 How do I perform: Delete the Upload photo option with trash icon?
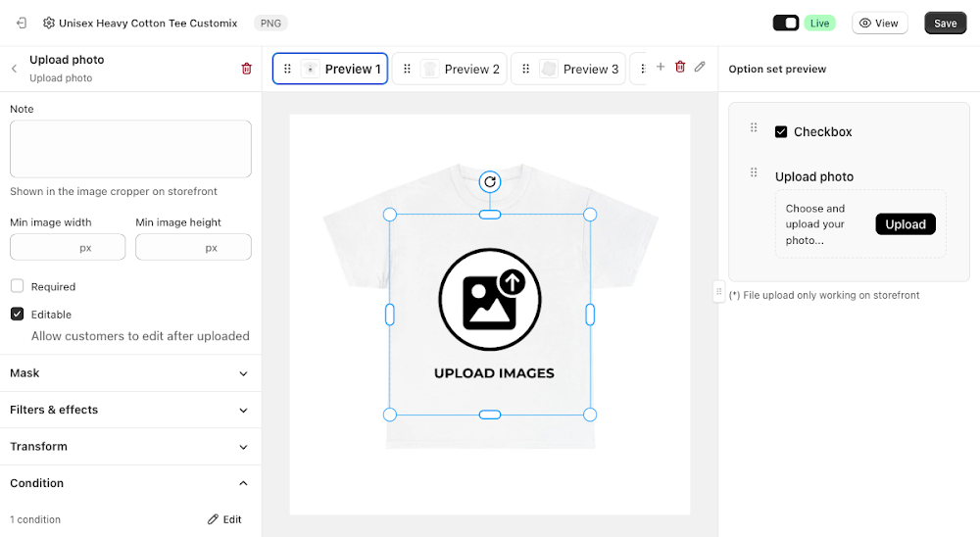tap(246, 69)
